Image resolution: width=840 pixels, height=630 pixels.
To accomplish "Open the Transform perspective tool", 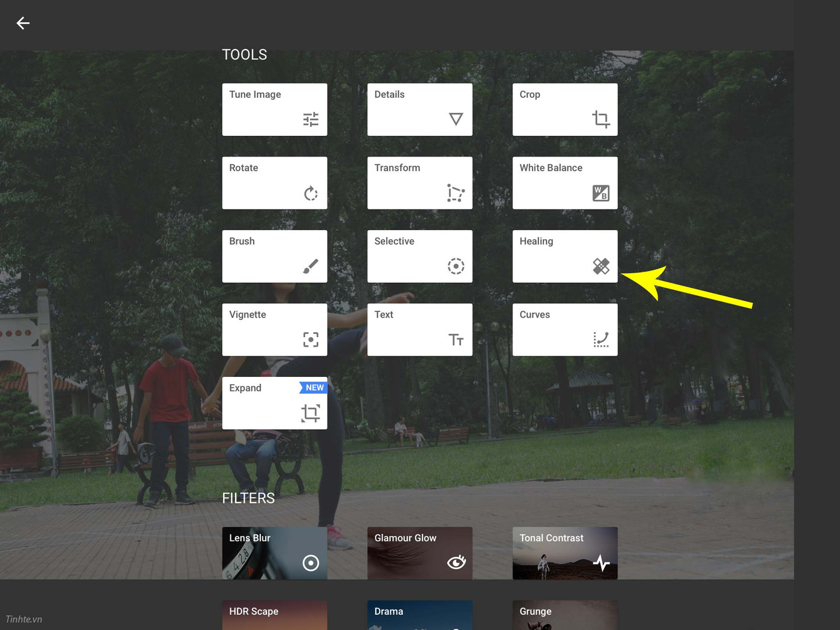I will tap(419, 183).
